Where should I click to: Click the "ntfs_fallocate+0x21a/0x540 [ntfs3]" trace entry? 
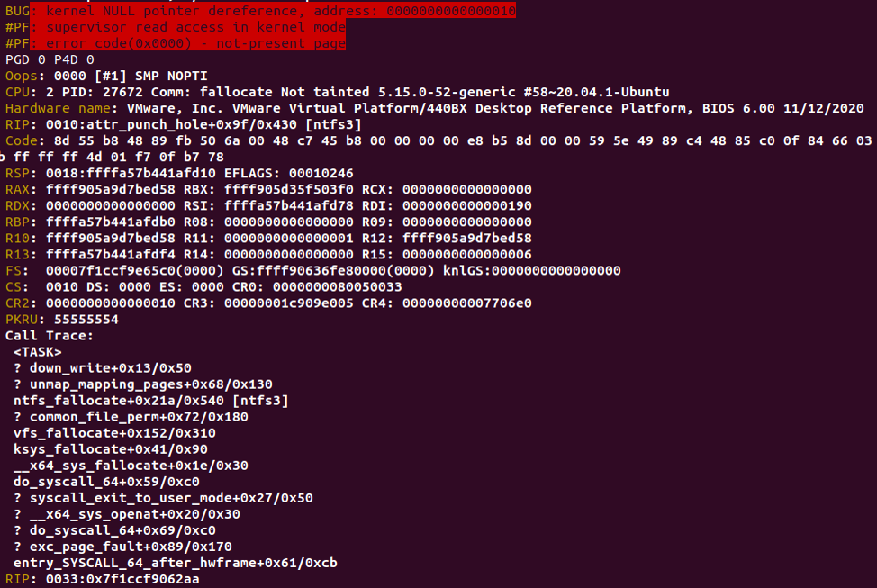tap(150, 400)
